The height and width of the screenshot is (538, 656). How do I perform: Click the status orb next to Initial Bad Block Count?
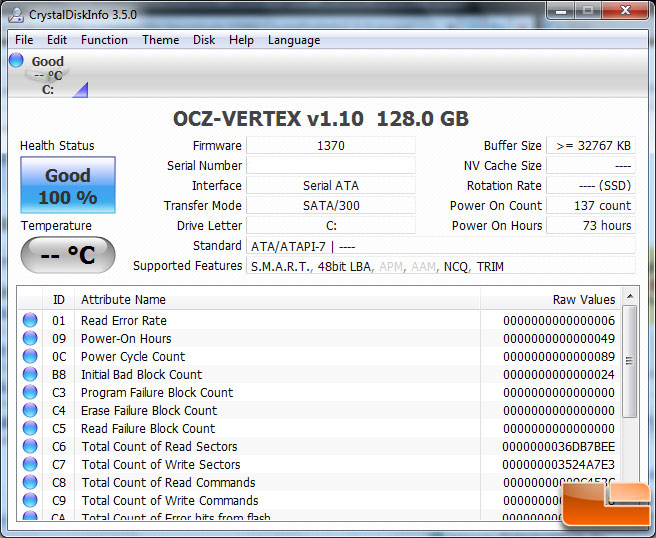(x=30, y=375)
